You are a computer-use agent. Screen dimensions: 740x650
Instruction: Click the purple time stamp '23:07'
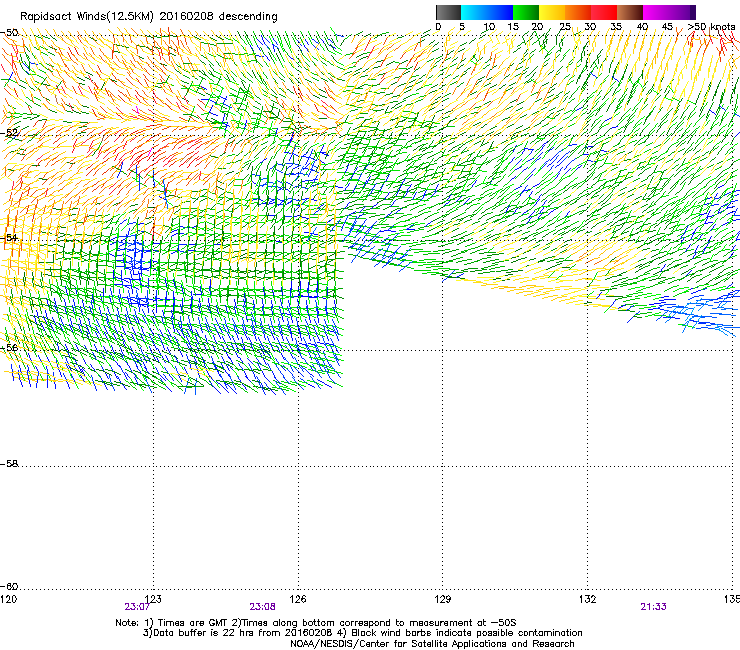point(137,607)
